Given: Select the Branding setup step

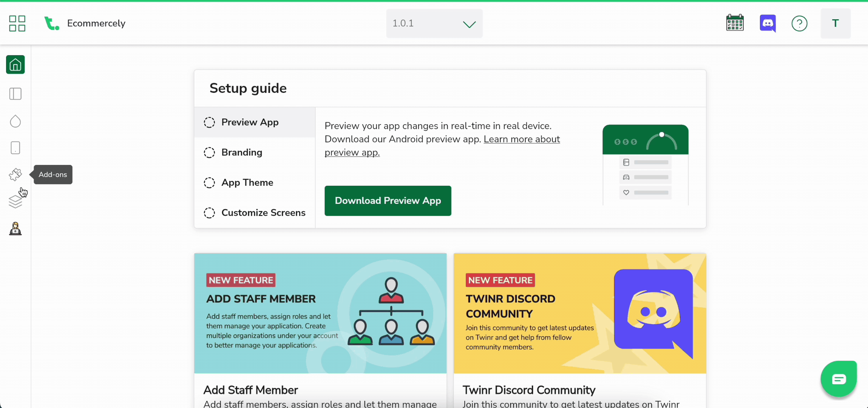Looking at the screenshot, I should (x=242, y=152).
